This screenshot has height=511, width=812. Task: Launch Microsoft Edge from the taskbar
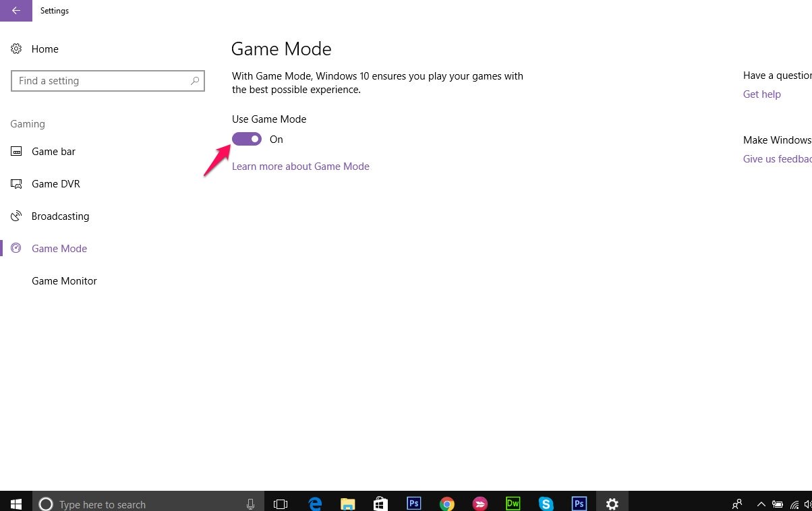(315, 504)
